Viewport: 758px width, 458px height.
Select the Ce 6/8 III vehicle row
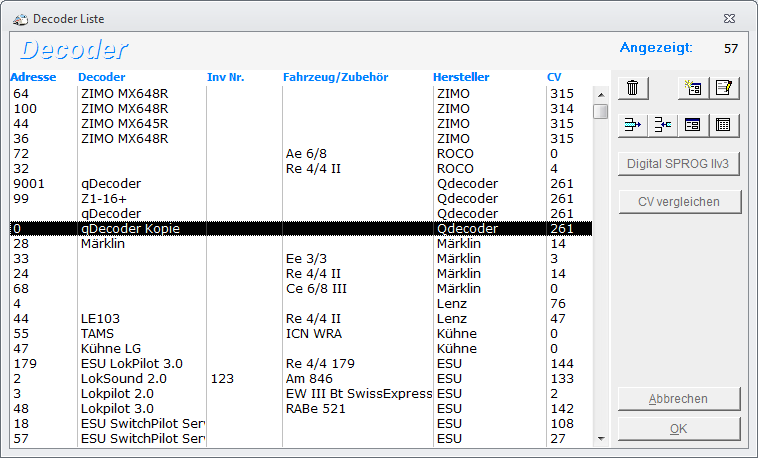pyautogui.click(x=301, y=289)
